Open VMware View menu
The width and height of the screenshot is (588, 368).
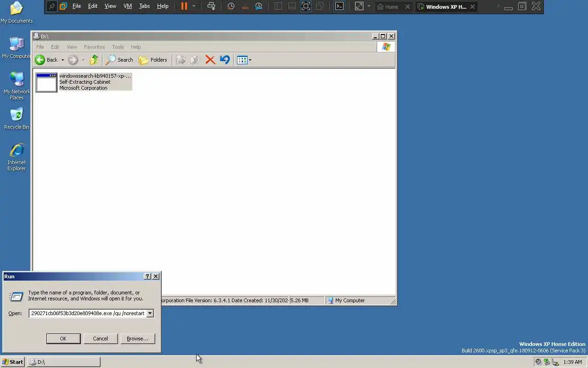110,6
